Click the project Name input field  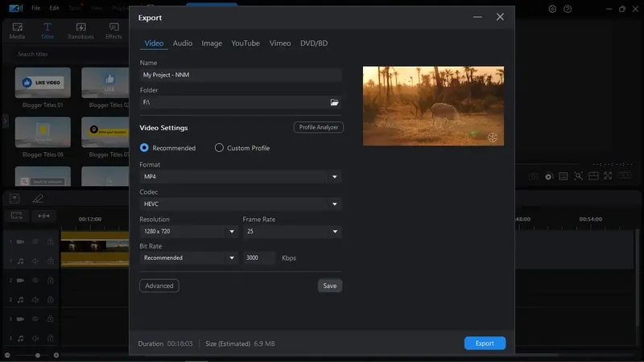[240, 75]
